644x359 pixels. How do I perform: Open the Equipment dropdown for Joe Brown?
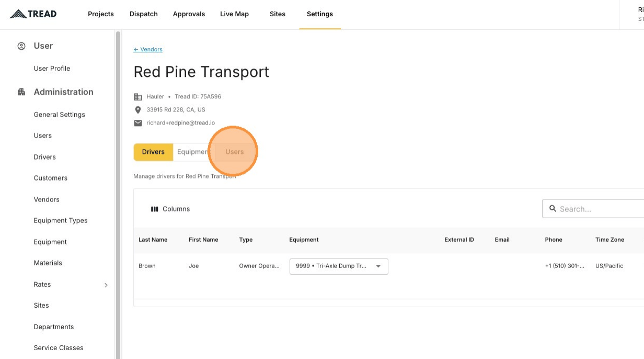339,266
